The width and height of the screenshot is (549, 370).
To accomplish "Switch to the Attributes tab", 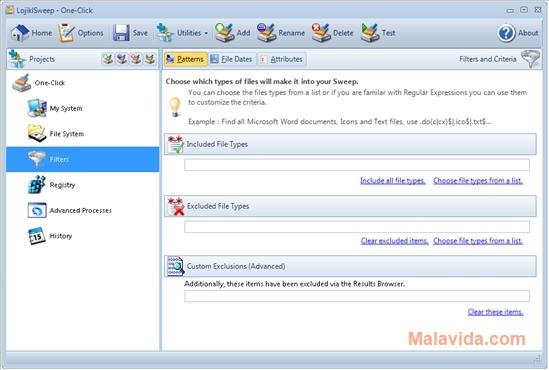I will [282, 59].
